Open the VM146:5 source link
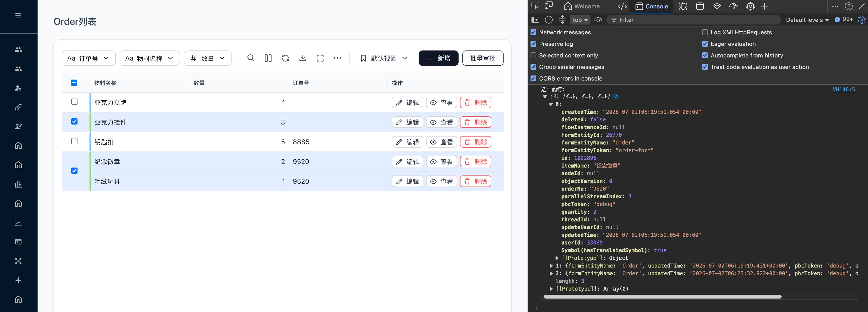868x312 pixels. [843, 89]
